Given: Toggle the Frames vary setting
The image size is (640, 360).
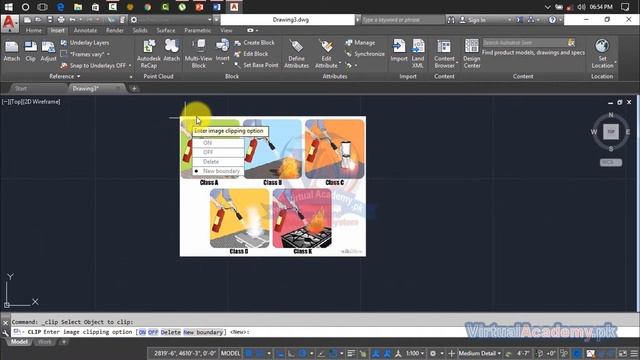Looking at the screenshot, I should [x=86, y=54].
